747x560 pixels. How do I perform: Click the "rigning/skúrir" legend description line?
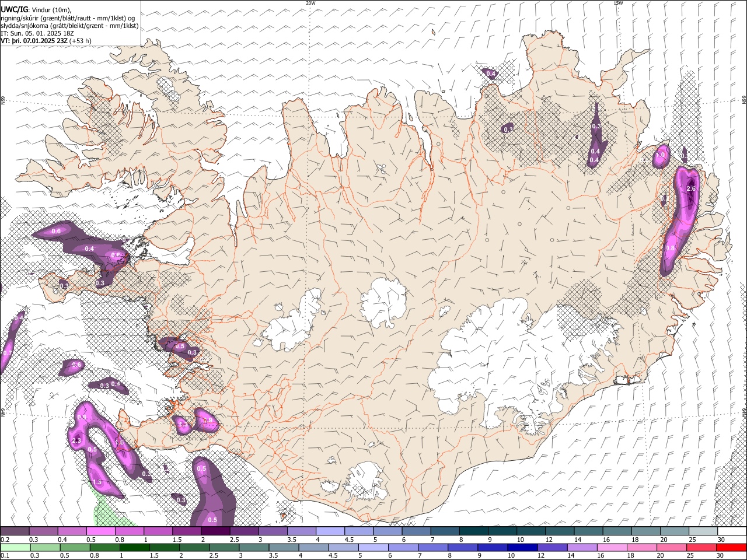click(67, 17)
